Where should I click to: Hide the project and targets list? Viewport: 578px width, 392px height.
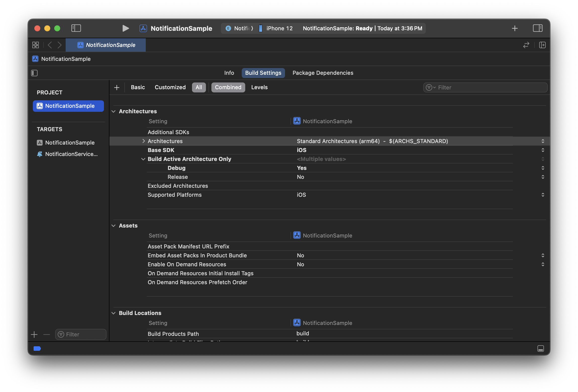(x=34, y=73)
